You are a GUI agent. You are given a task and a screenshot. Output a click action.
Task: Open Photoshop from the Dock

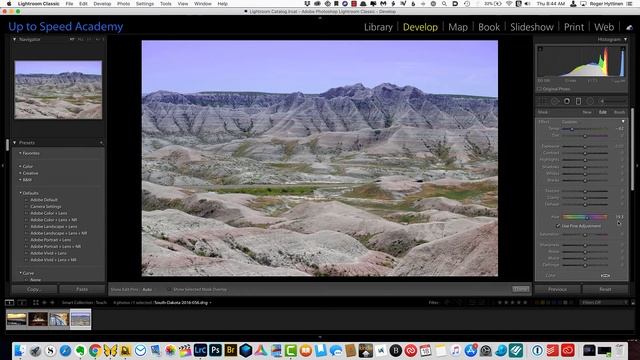click(215, 350)
